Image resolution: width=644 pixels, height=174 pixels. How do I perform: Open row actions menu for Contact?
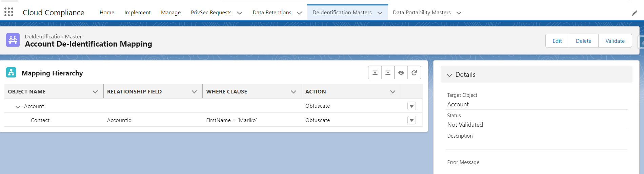click(411, 120)
